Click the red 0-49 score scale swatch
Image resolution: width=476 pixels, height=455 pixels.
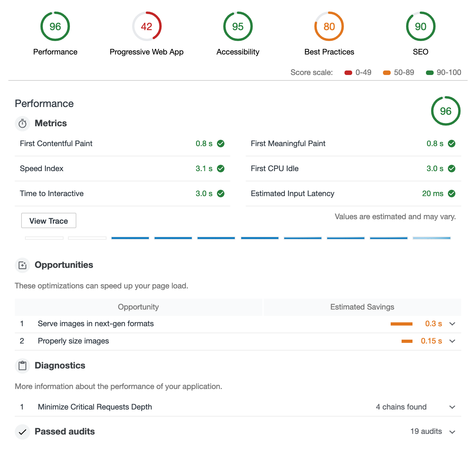coord(348,73)
